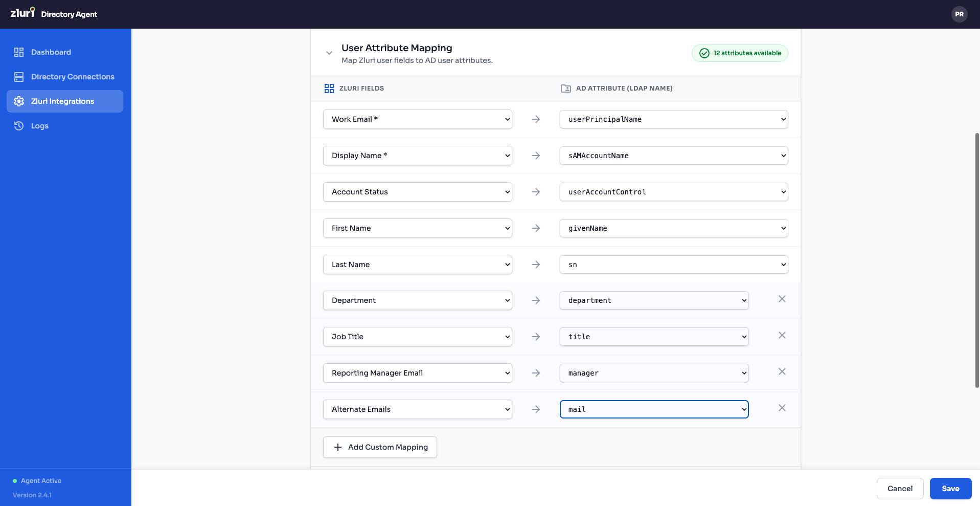
Task: Remove the Reporting Manager Email mapping
Action: click(x=782, y=371)
